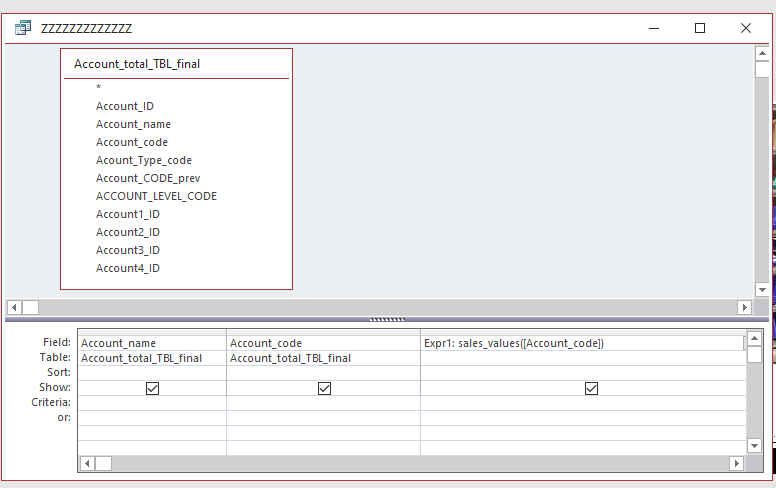The height and width of the screenshot is (488, 776).
Task: Click Sort cell for Expr1 column
Action: [583, 373]
